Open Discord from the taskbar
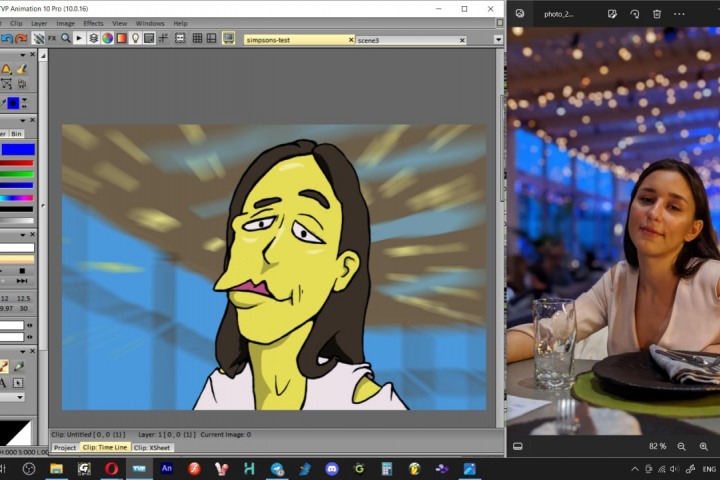This screenshot has height=480, width=720. [x=332, y=469]
